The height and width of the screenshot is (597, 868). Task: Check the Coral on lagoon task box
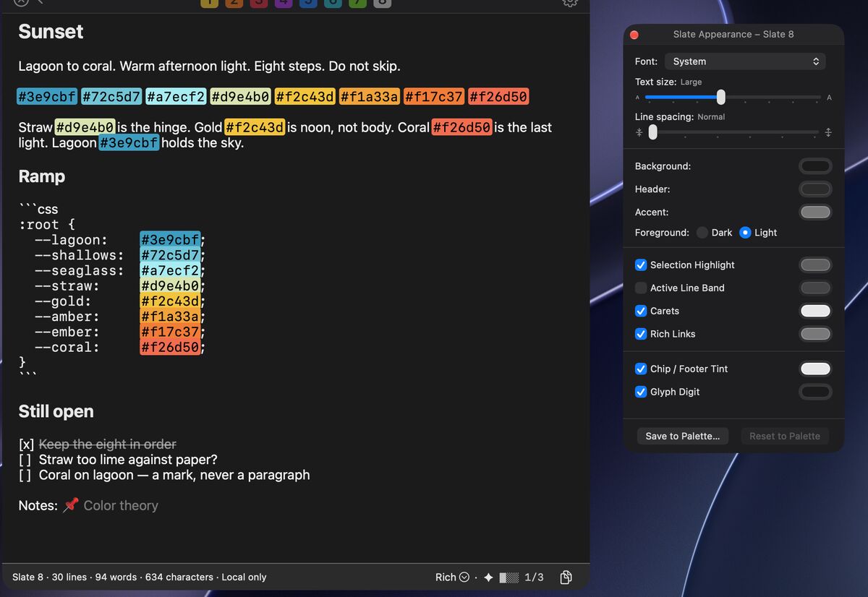(25, 475)
